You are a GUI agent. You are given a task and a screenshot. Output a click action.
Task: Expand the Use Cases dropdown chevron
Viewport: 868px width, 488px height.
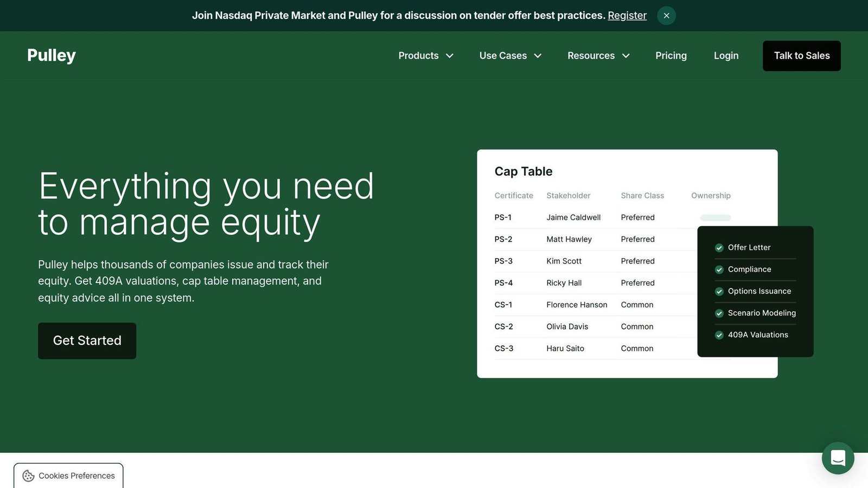tap(538, 56)
